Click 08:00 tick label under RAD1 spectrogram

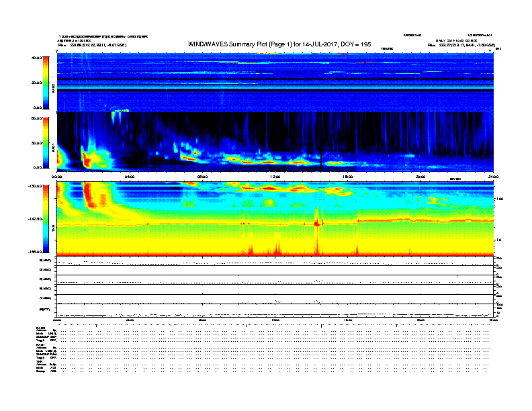202,177
